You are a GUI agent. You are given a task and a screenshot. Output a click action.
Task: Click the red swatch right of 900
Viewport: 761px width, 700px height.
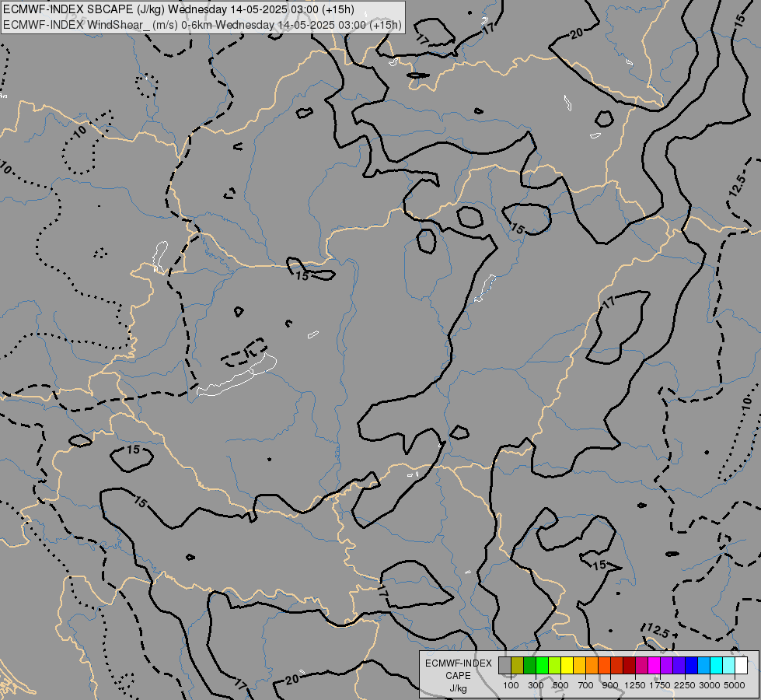pos(617,665)
